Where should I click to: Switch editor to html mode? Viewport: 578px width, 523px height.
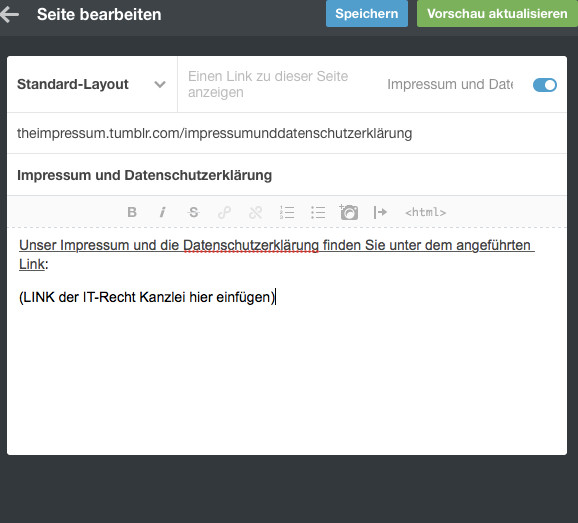point(425,212)
